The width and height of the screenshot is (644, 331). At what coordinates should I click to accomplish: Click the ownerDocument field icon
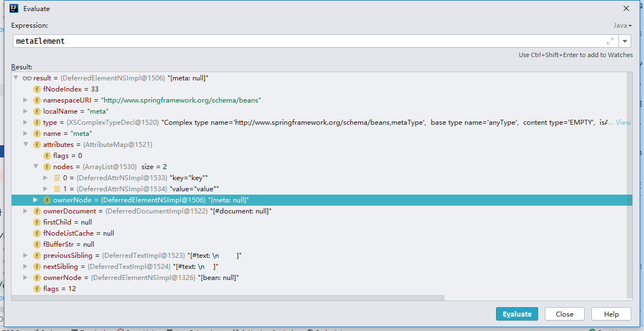click(x=37, y=211)
